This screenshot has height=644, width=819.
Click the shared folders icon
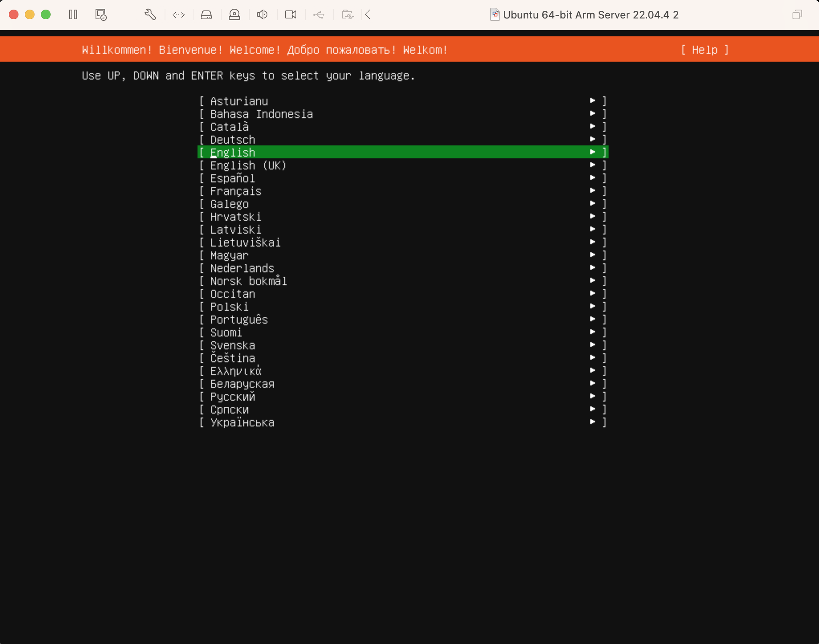click(x=348, y=15)
